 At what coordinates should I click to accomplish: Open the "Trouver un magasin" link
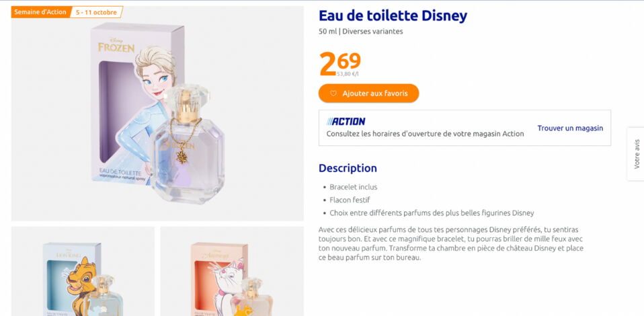pyautogui.click(x=570, y=128)
